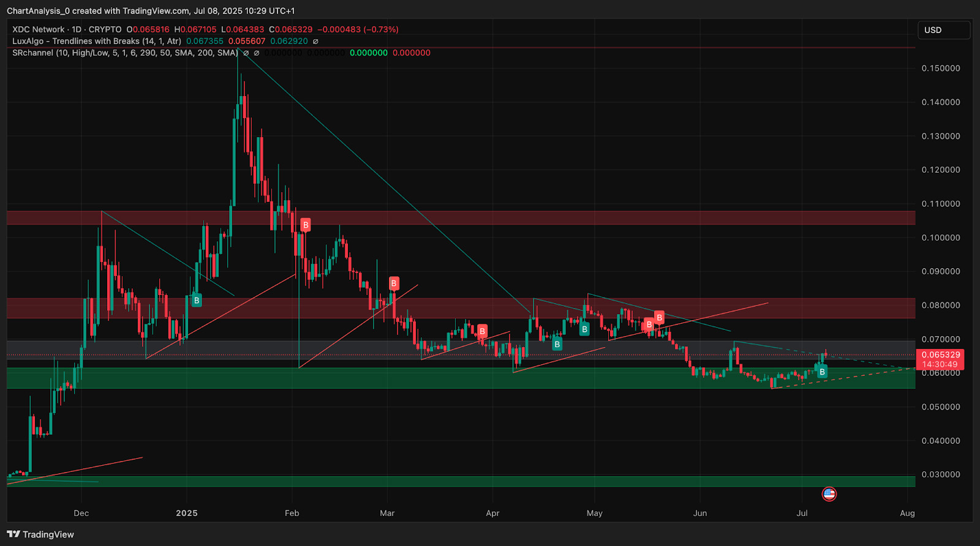Click the green B marker before 2025
This screenshot has height=546, width=980.
(197, 301)
